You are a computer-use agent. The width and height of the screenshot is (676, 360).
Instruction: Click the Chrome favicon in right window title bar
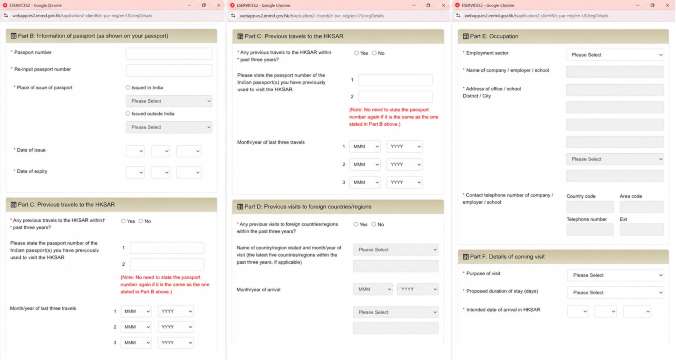tap(457, 5)
